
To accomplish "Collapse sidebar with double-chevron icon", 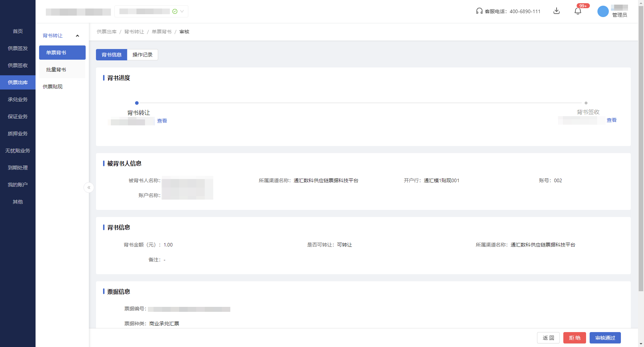I will [89, 188].
